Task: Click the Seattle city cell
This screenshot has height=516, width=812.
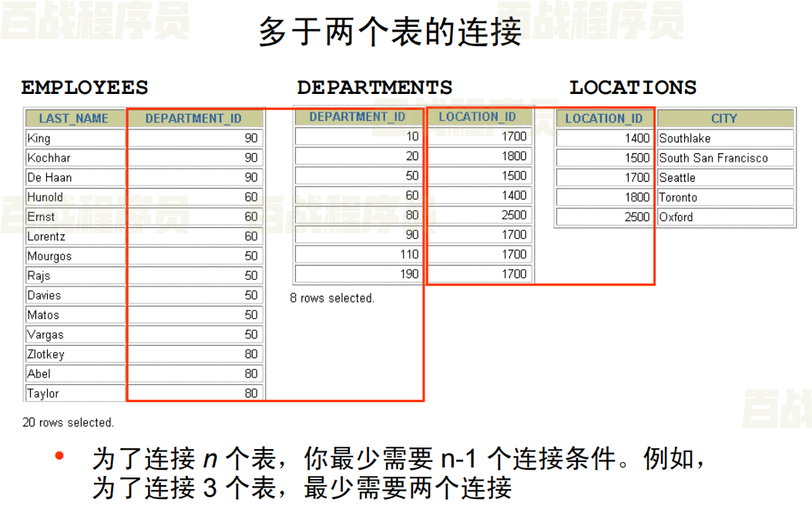Action: click(x=724, y=178)
